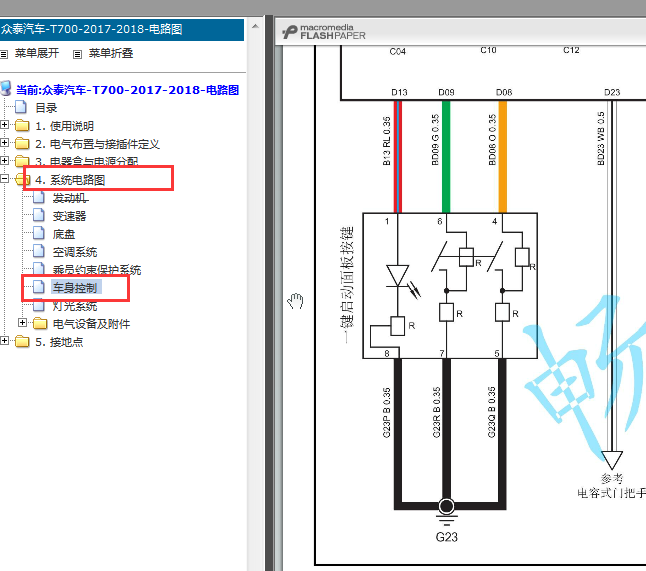Image resolution: width=646 pixels, height=571 pixels.
Task: Open the 底盘 circuit page
Action: [64, 234]
